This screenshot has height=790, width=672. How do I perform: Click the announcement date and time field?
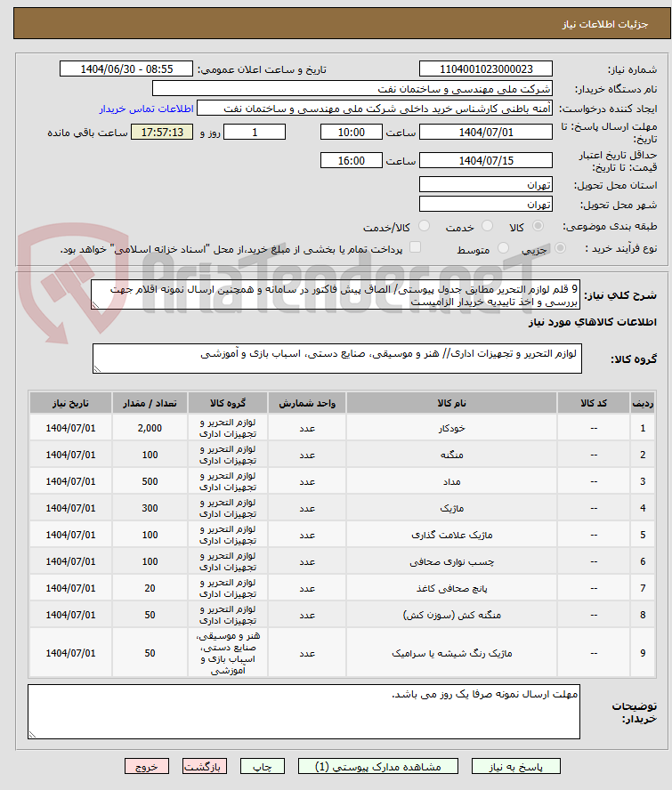[x=126, y=69]
